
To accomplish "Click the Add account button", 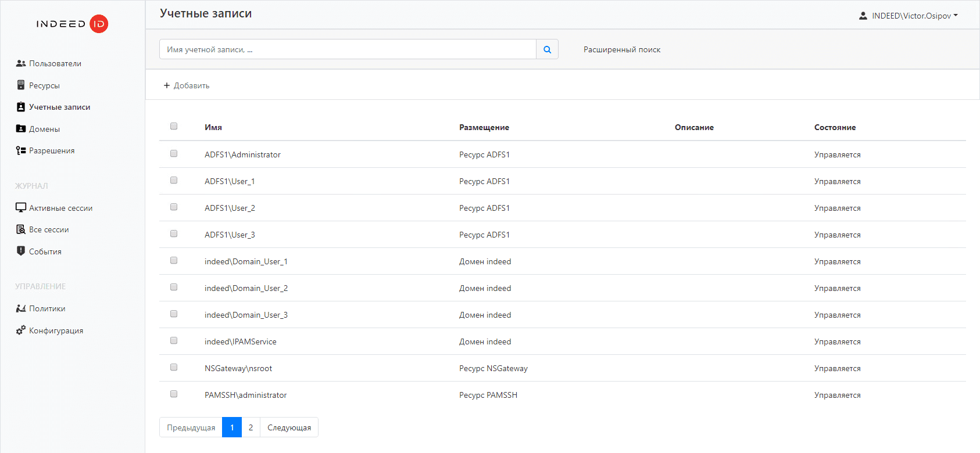I will (187, 85).
